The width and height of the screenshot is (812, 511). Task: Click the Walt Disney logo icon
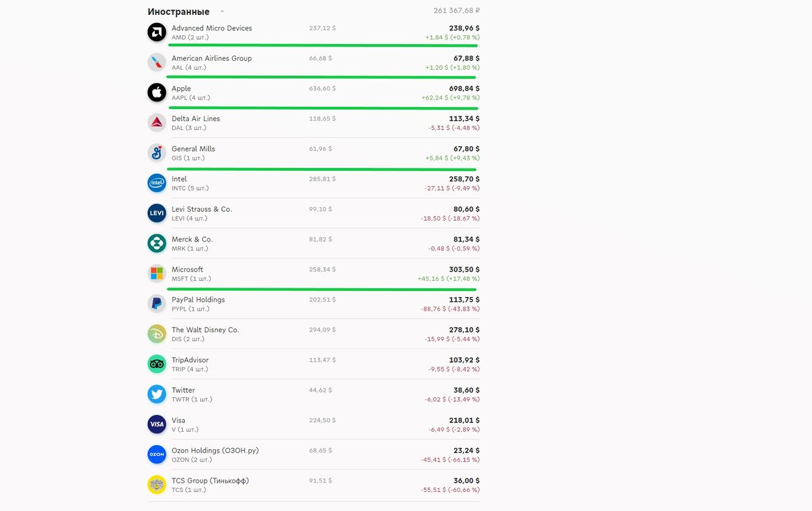coord(157,334)
